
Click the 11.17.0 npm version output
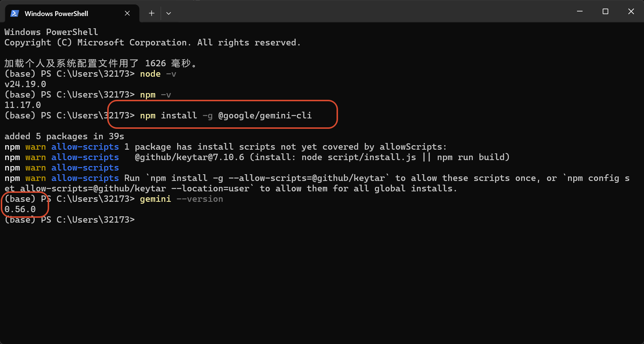coord(23,105)
